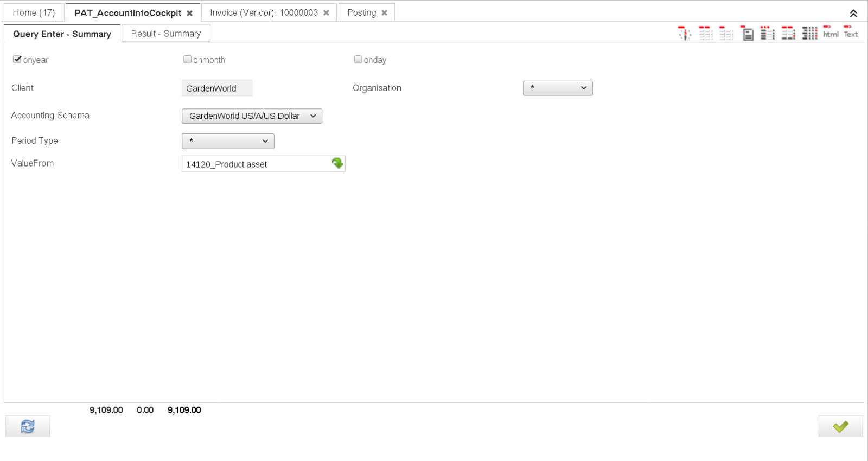This screenshot has height=461, width=868.
Task: Go to the Home (17) tab
Action: pos(34,12)
